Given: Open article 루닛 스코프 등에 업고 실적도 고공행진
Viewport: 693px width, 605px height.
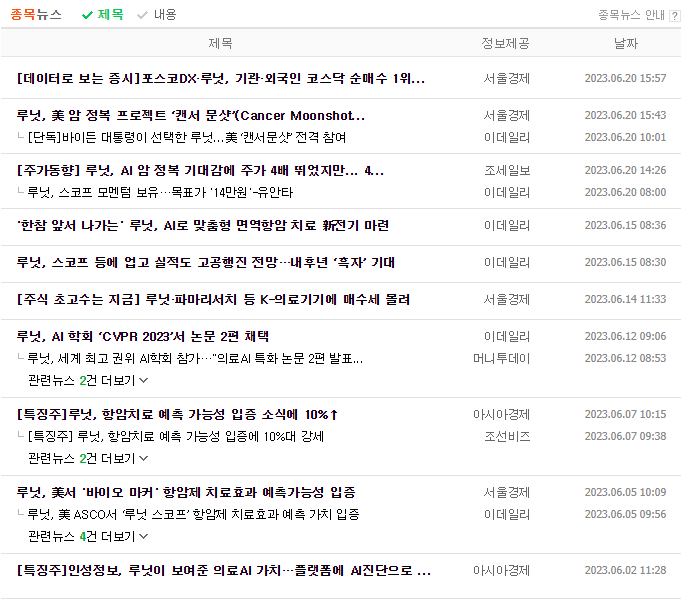Looking at the screenshot, I should [206, 263].
